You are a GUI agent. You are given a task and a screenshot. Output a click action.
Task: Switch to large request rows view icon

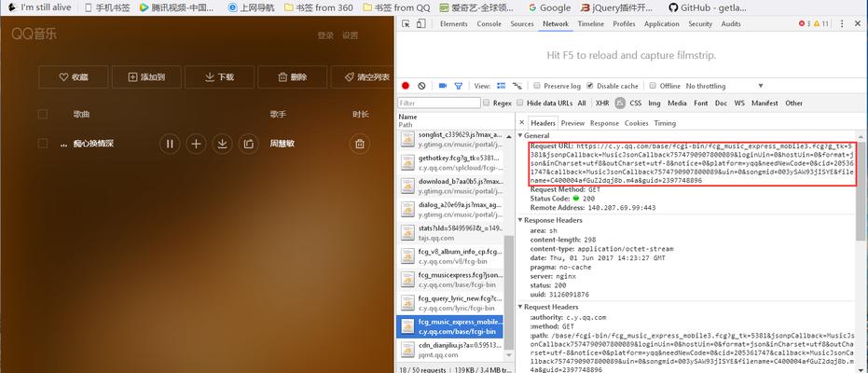[x=501, y=86]
